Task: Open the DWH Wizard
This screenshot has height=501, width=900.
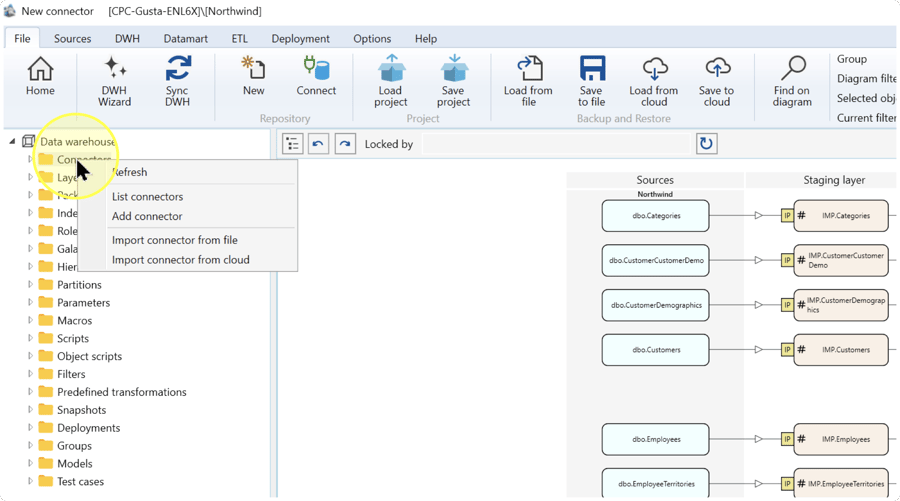Action: (115, 69)
